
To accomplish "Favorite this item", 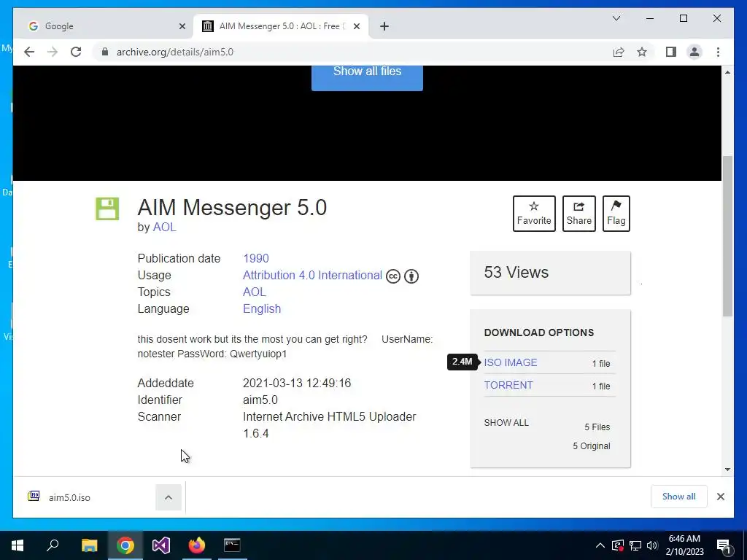I will click(534, 214).
